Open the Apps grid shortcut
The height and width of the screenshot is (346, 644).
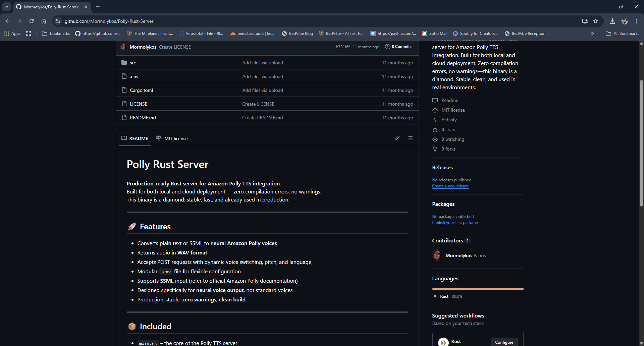[12, 34]
